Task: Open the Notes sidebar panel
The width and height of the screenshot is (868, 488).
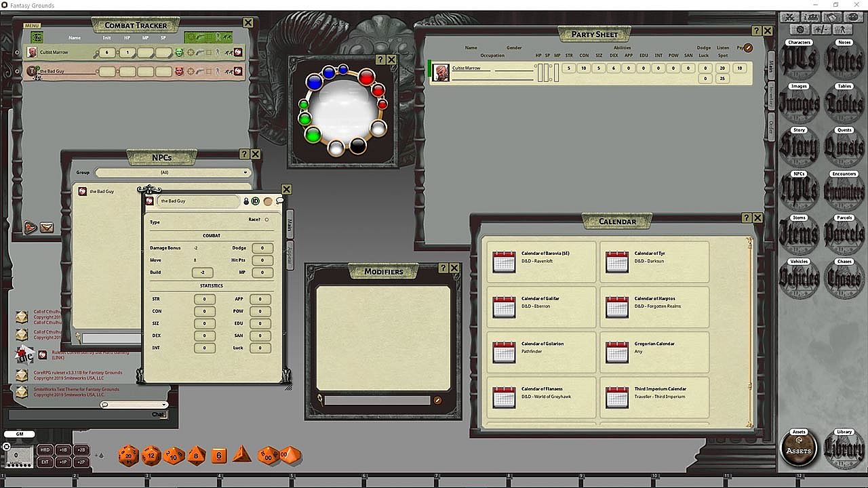Action: (x=844, y=59)
